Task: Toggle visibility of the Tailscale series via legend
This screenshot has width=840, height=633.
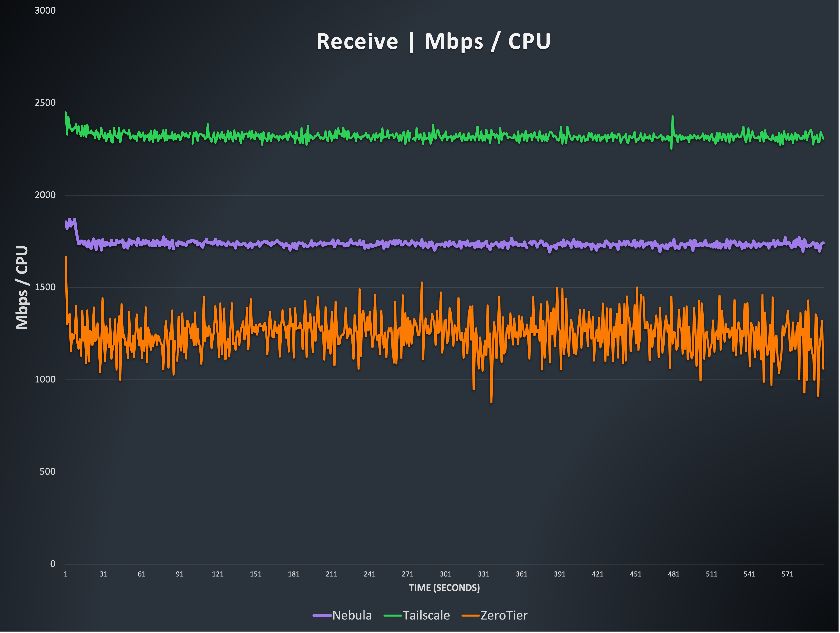Action: point(426,616)
